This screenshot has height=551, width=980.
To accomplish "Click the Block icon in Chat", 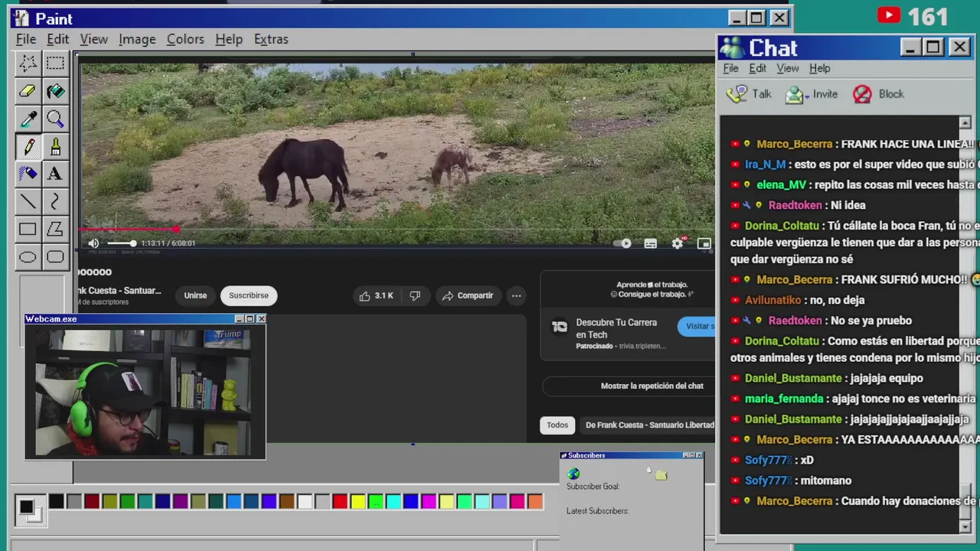I will pos(862,94).
